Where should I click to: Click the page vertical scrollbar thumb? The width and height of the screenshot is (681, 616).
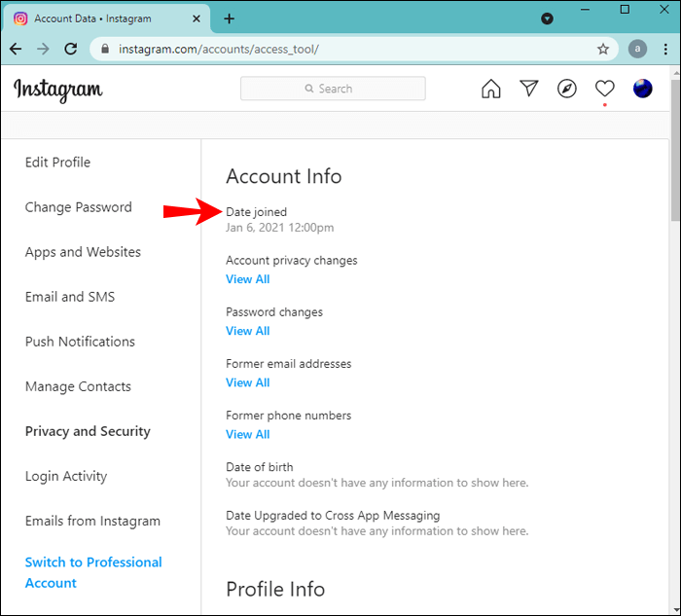(675, 150)
